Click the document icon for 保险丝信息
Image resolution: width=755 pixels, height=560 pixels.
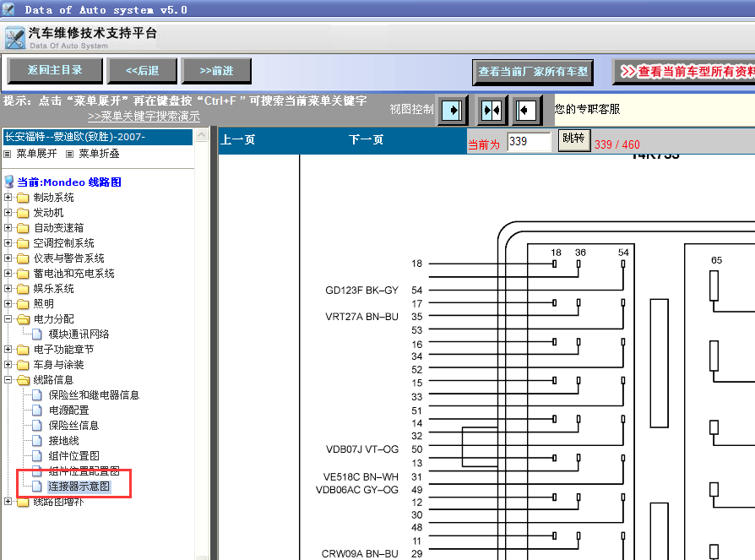click(36, 426)
